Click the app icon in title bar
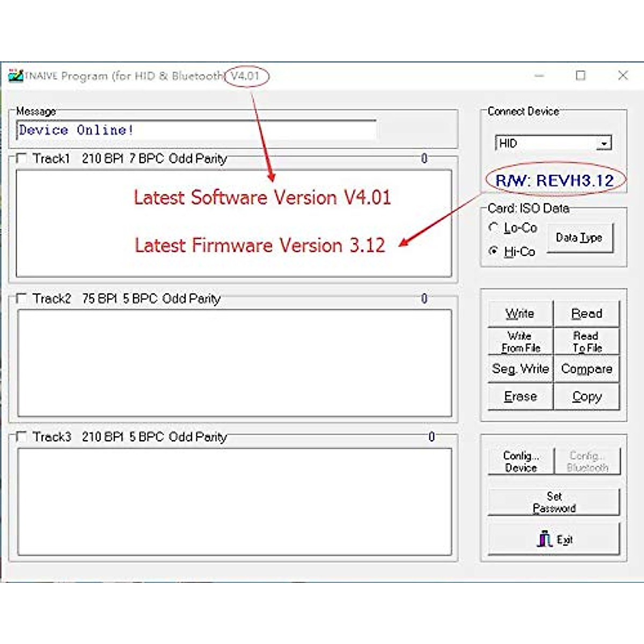The height and width of the screenshot is (644, 644). click(x=16, y=75)
